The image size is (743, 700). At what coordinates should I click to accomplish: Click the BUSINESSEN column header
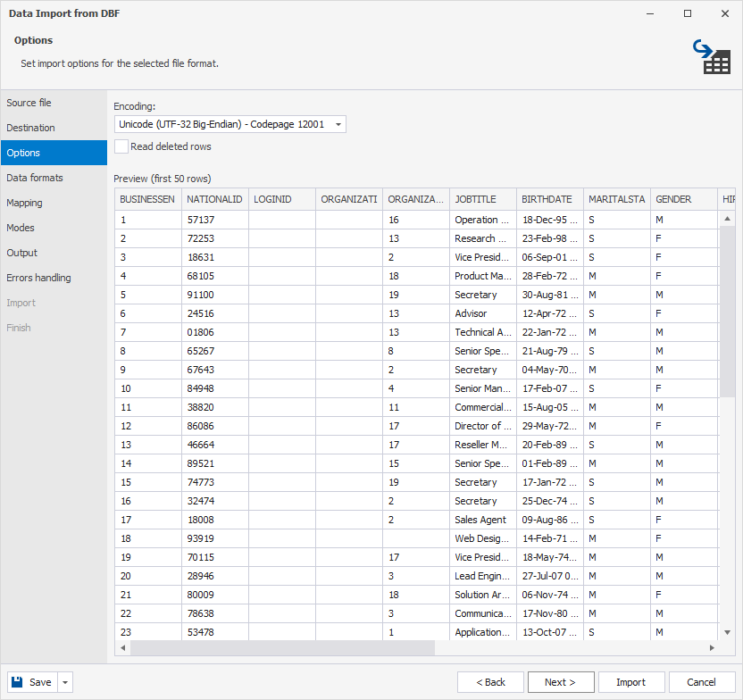(148, 199)
